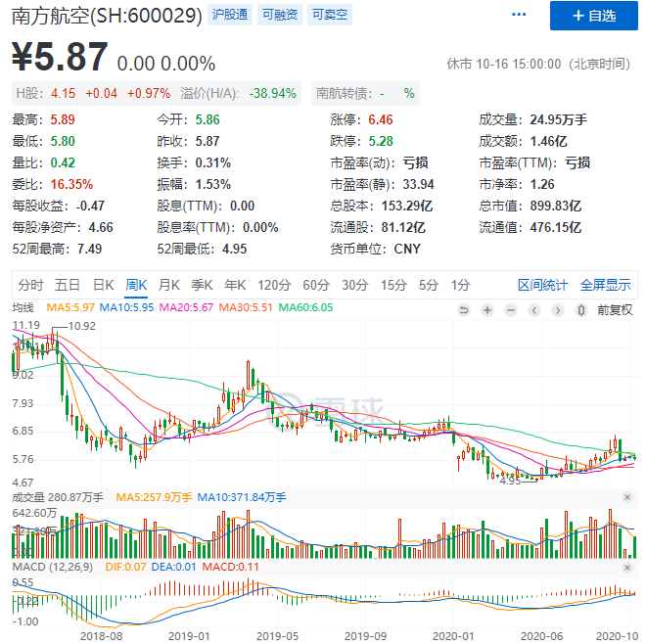Close the MACD indicator panel

click(627, 568)
